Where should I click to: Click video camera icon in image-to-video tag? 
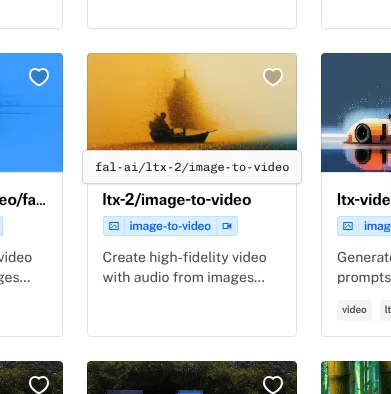tap(227, 226)
